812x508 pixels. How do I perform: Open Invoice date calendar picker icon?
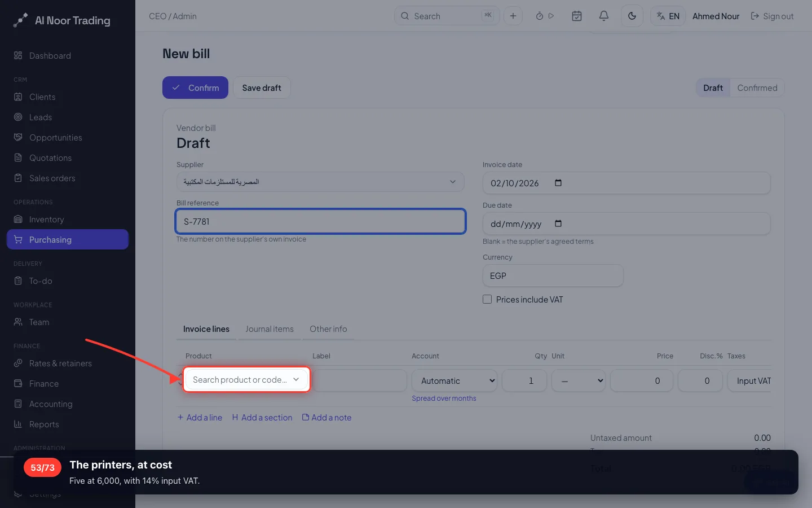(558, 183)
